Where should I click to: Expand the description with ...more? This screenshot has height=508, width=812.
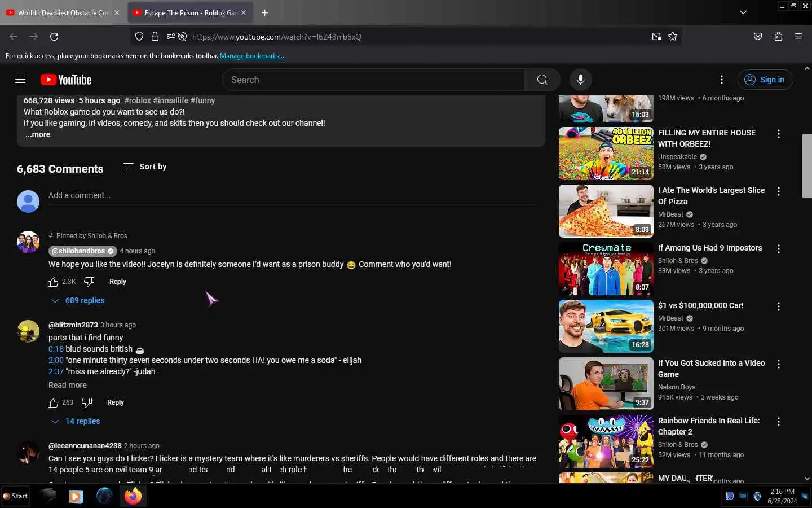click(x=38, y=134)
